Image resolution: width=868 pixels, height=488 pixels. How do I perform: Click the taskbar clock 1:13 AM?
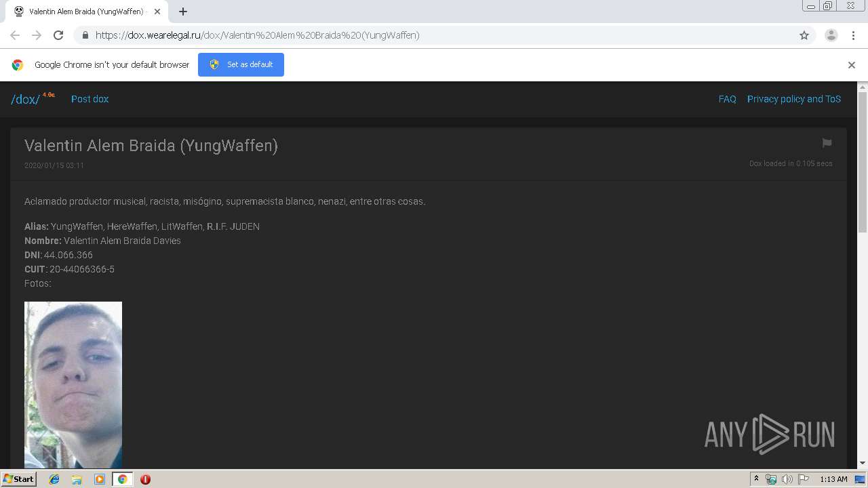click(x=833, y=479)
